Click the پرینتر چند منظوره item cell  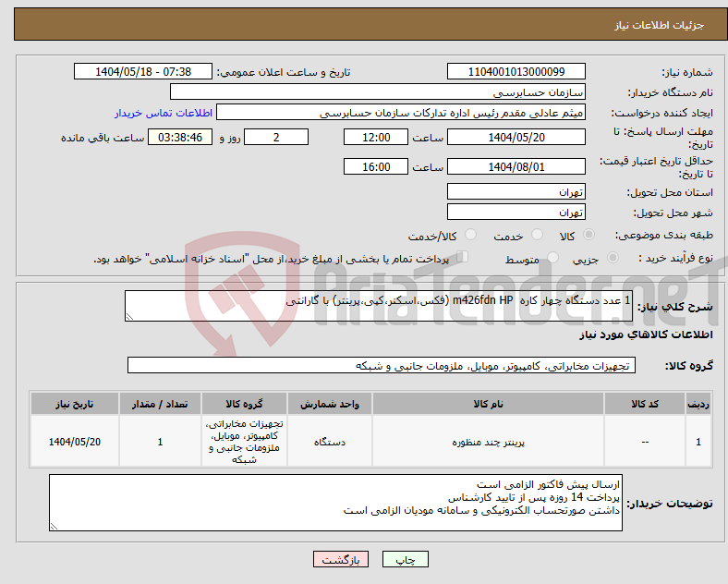point(488,442)
